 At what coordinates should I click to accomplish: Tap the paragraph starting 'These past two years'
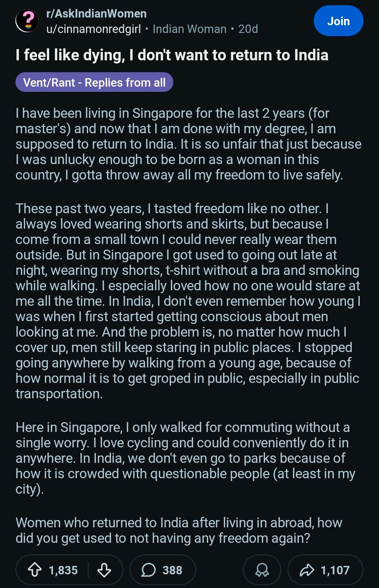coord(188,301)
